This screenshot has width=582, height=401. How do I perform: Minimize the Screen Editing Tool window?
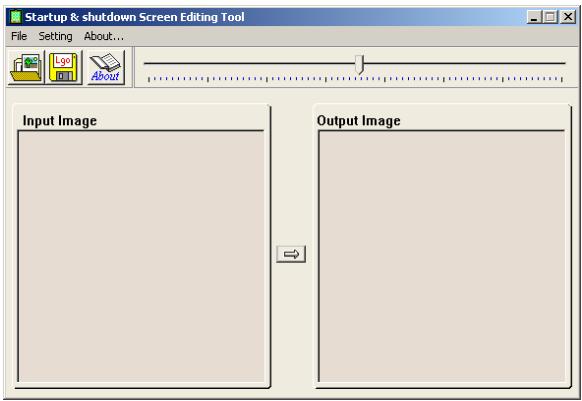pyautogui.click(x=534, y=17)
